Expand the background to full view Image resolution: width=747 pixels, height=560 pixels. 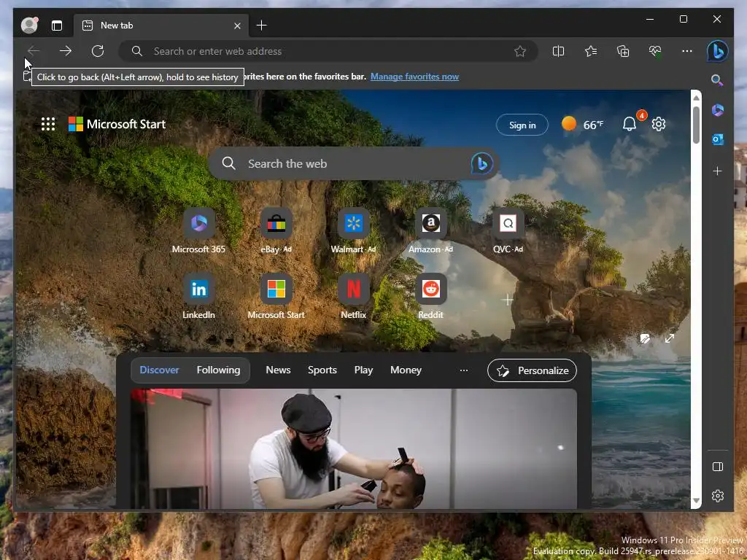pyautogui.click(x=670, y=338)
